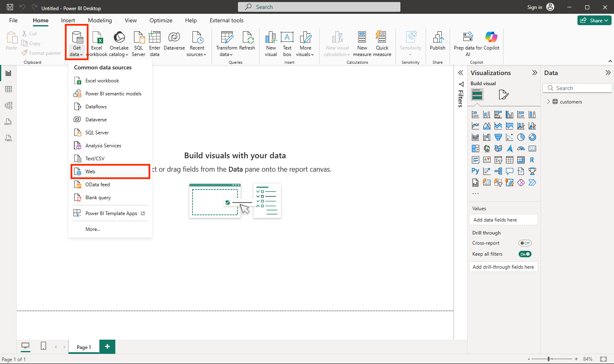Toggle Cross-report drill through switch

click(x=525, y=243)
